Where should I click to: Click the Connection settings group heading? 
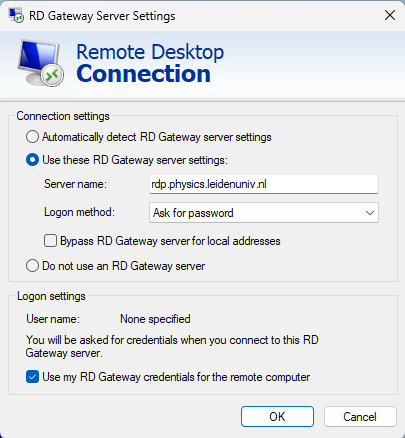pos(63,116)
